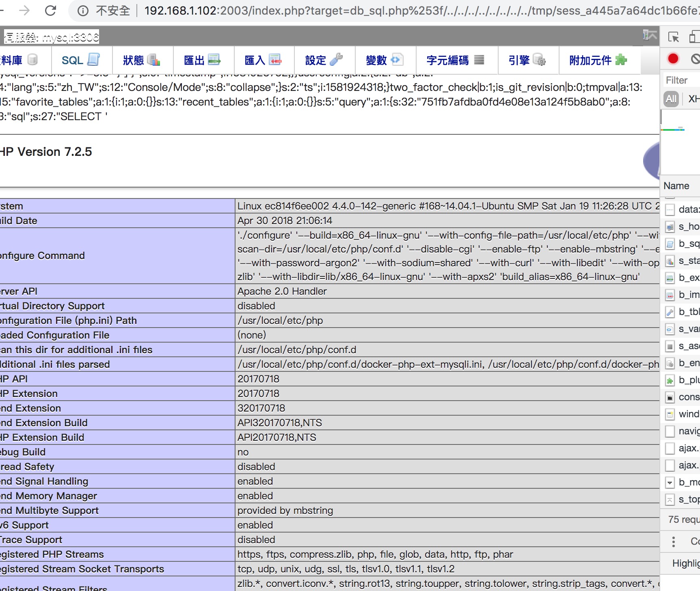
Task: Select the b_plu request row
Action: pos(681,380)
